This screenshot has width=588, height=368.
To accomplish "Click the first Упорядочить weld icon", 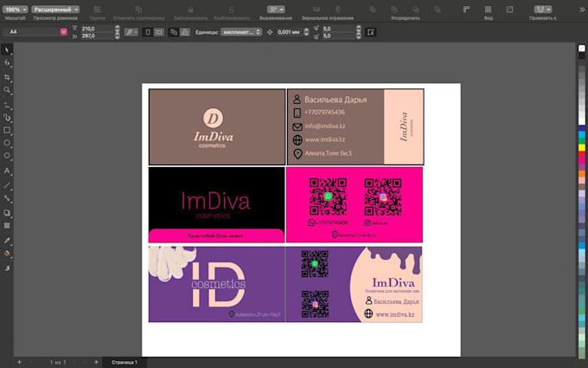I will point(373,10).
